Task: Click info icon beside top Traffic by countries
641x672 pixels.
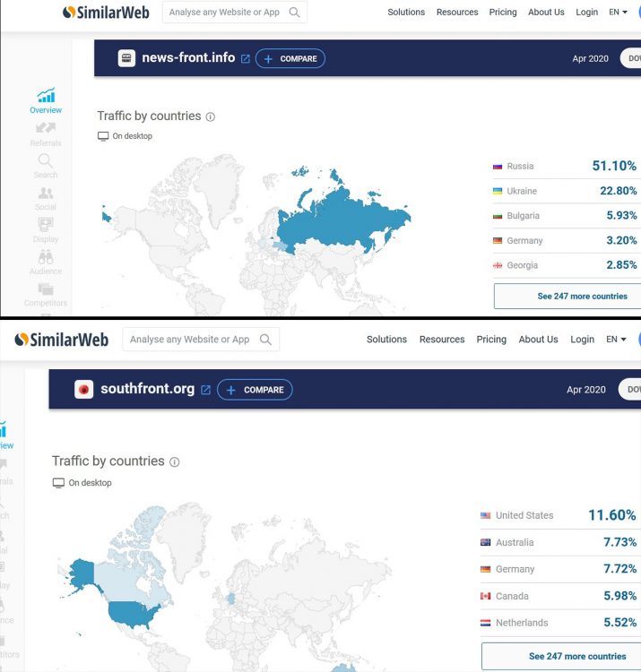Action: 211,117
